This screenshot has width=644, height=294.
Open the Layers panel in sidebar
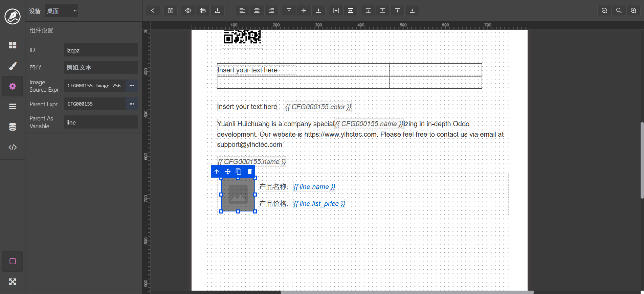pyautogui.click(x=13, y=107)
